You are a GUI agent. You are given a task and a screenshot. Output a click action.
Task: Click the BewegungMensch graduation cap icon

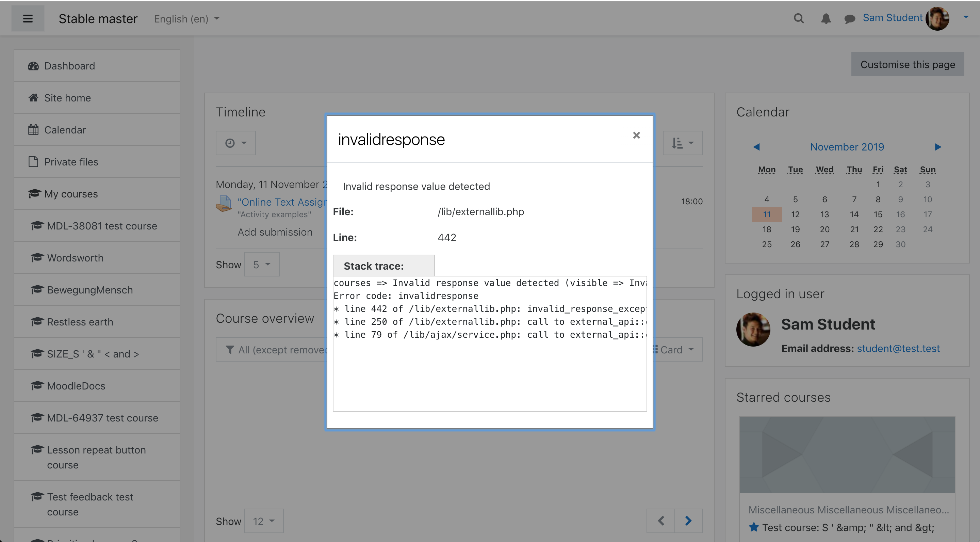[37, 289]
